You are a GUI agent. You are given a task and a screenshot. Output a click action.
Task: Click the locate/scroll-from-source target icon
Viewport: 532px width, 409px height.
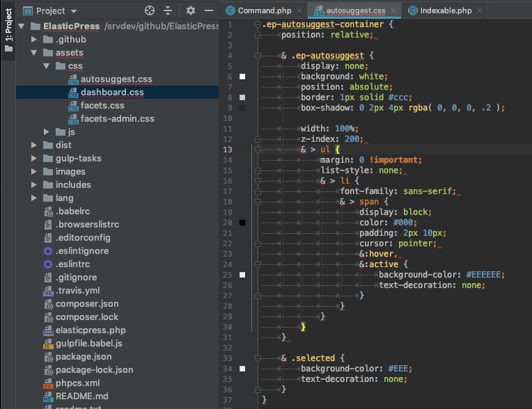[x=150, y=10]
